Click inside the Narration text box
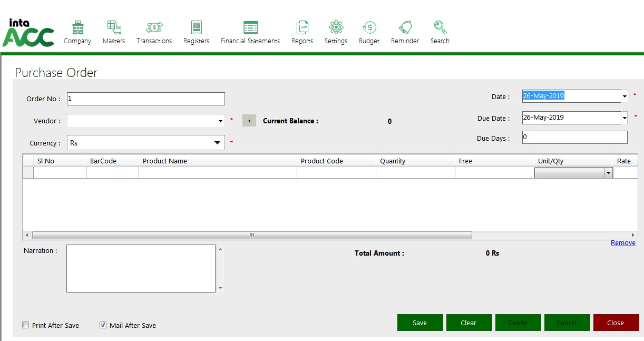The width and height of the screenshot is (644, 341). tap(141, 268)
